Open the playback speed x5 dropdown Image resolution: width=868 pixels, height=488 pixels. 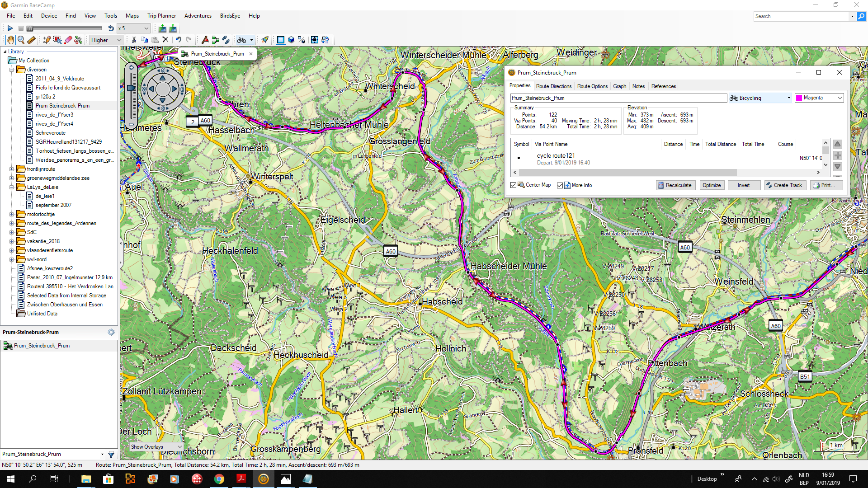click(133, 28)
